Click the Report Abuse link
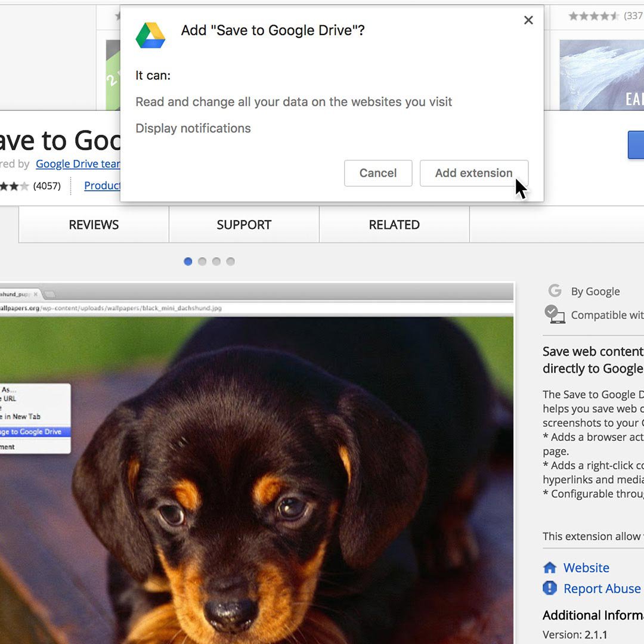644x644 pixels. pos(602,589)
